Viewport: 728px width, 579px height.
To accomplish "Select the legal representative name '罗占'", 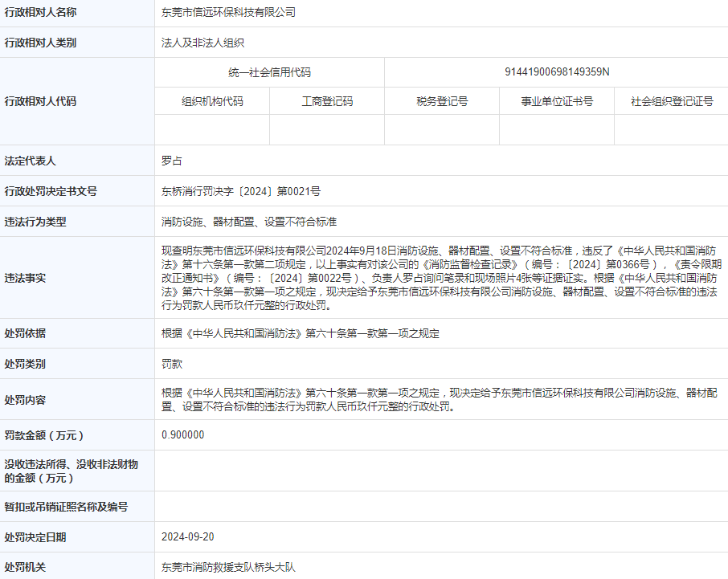I will coord(172,161).
